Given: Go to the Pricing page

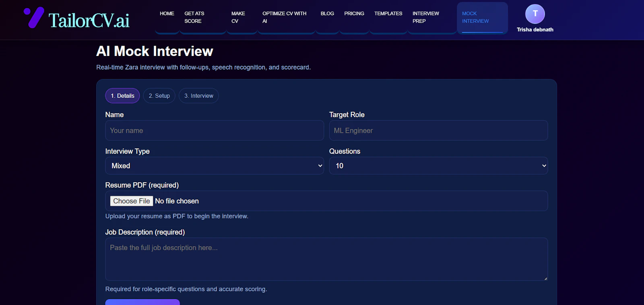Looking at the screenshot, I should click(x=354, y=14).
